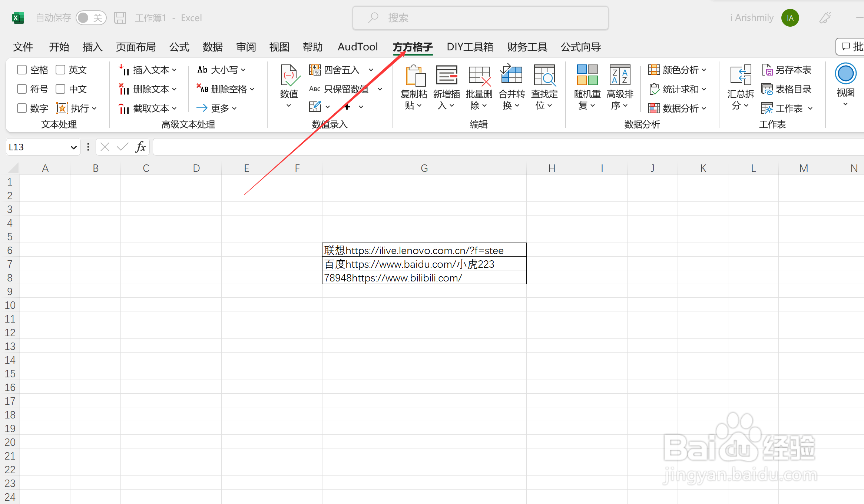Click the formula bar input area

coord(508,147)
